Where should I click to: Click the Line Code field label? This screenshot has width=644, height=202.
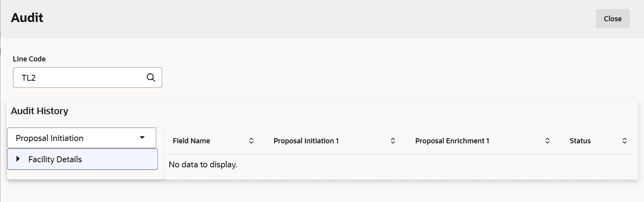click(x=29, y=59)
